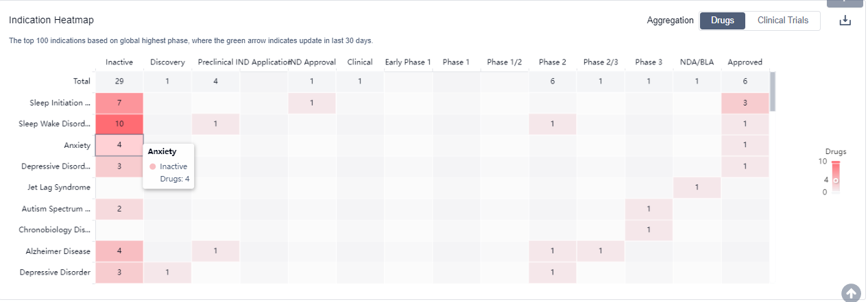This screenshot has height=302, width=868.
Task: Select Chronobiology Phase 3 cell
Action: click(x=649, y=230)
